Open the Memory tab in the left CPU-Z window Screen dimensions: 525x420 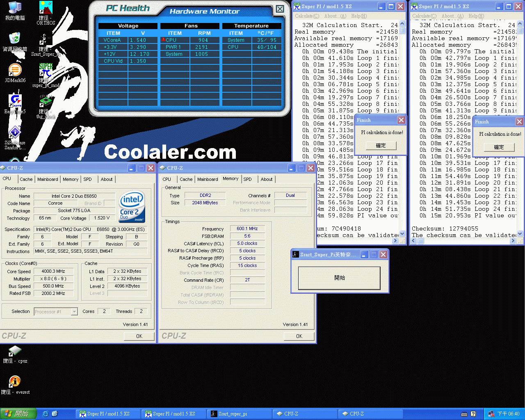pos(71,179)
